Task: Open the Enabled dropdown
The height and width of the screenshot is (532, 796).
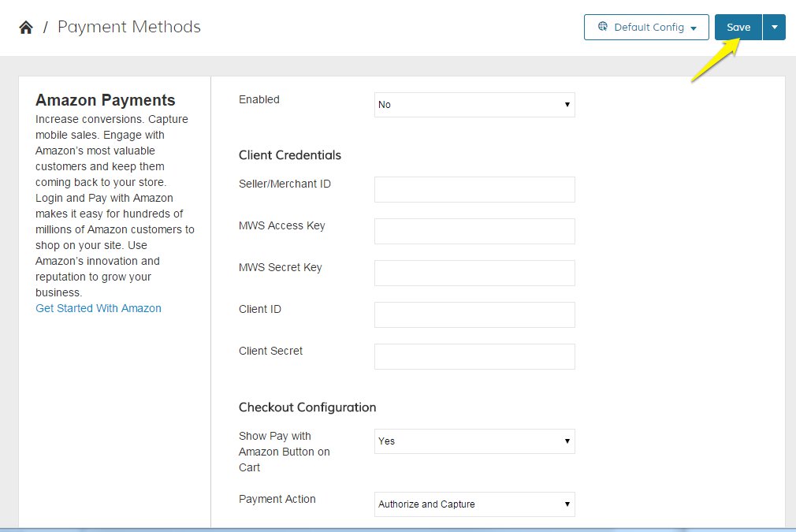Action: click(474, 105)
